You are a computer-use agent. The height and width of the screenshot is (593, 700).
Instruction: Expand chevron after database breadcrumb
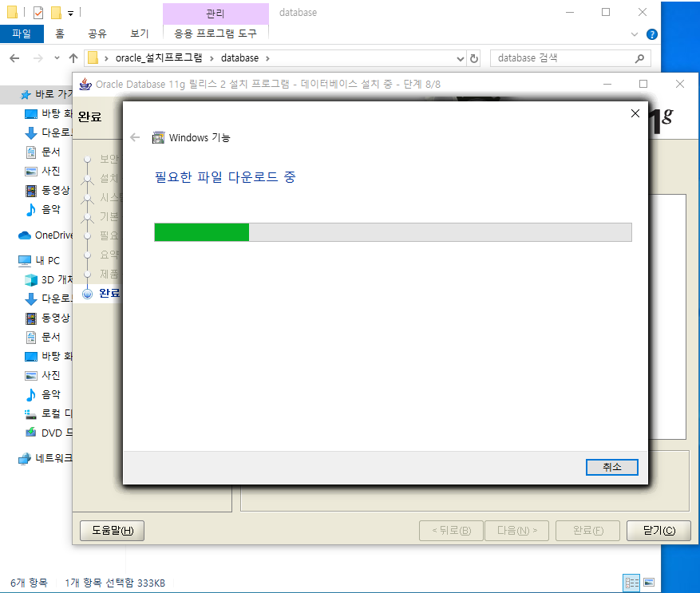tap(267, 58)
